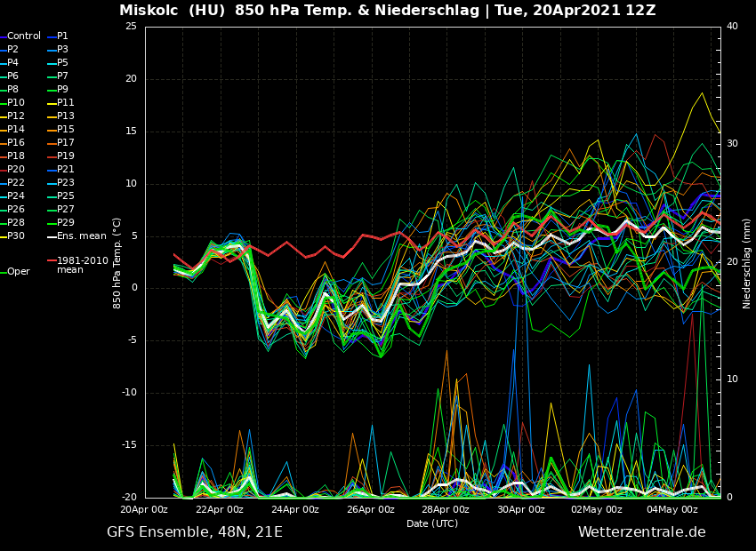Image resolution: width=756 pixels, height=551 pixels.
Task: Click the Miskolc 850 hPa chart title
Action: click(x=387, y=11)
